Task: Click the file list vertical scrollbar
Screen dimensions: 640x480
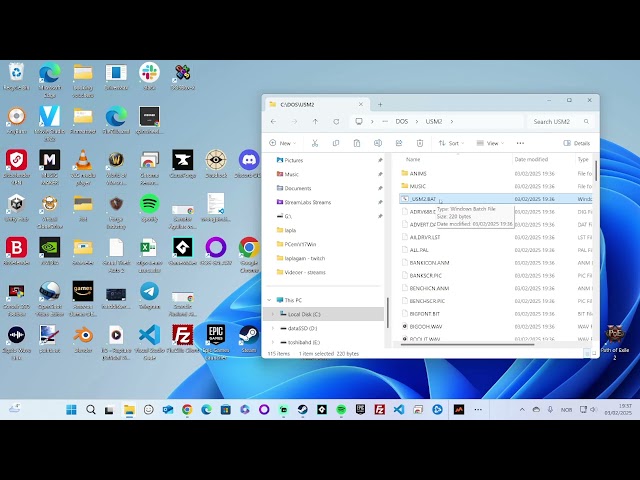Action: 596,171
